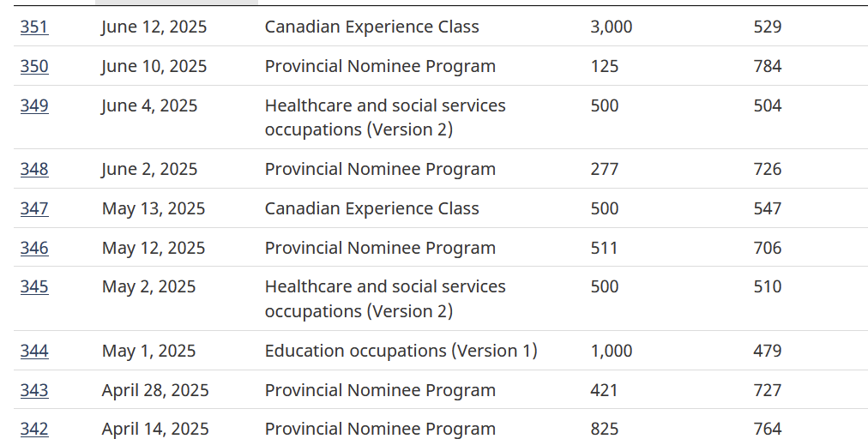This screenshot has width=868, height=445.
Task: Follow draw number 344 link
Action: pos(34,351)
